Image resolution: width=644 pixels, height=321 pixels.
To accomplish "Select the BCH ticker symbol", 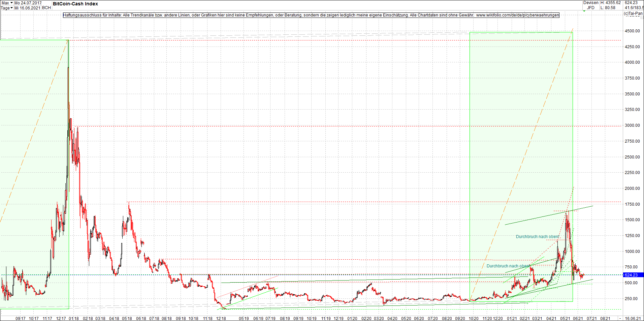I will (46, 8).
